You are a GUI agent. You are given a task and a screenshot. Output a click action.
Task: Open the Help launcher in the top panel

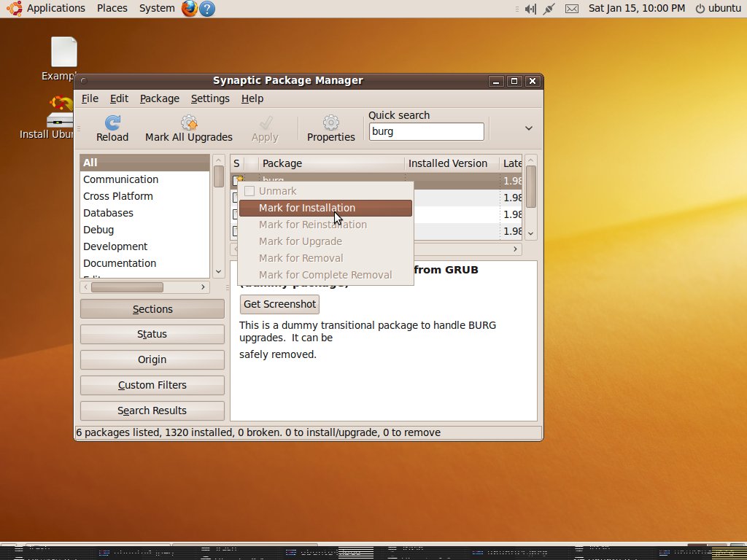[206, 9]
